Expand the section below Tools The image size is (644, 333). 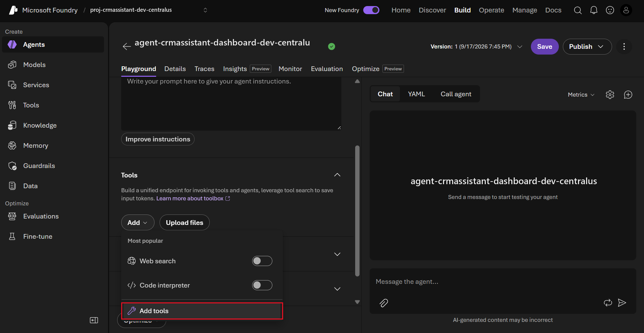click(x=337, y=254)
